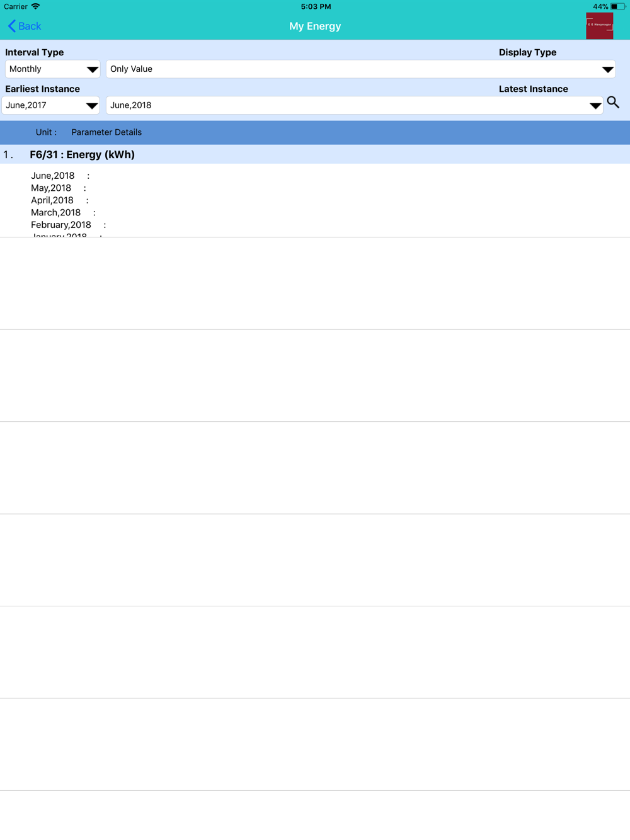Click the 5:03 PM clock
Image resolution: width=630 pixels, height=840 pixels.
[x=316, y=6]
